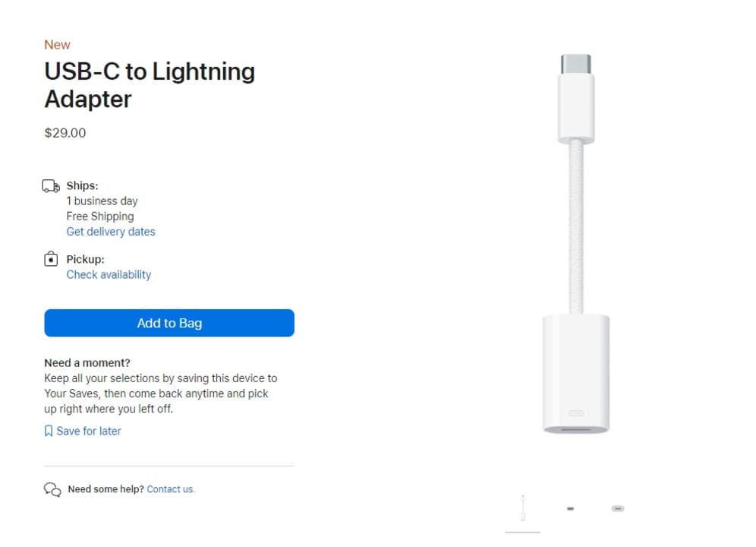
Task: Click the Pickup: heading
Action: (x=85, y=259)
